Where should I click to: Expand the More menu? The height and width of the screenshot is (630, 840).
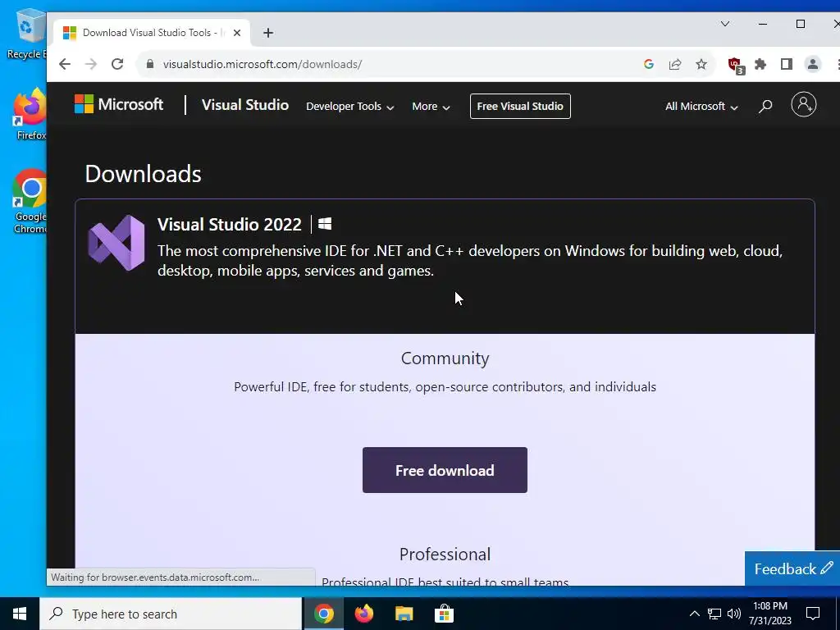pyautogui.click(x=431, y=106)
